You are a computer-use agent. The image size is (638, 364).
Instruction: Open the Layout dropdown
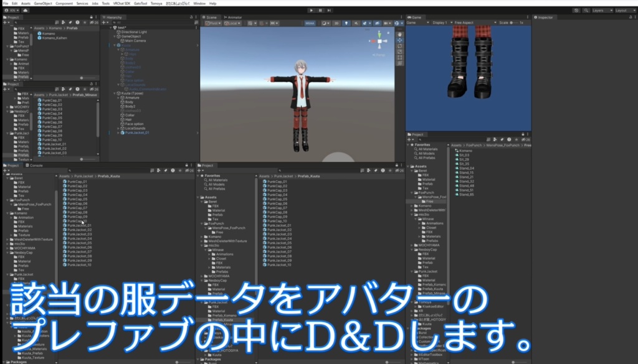point(626,10)
